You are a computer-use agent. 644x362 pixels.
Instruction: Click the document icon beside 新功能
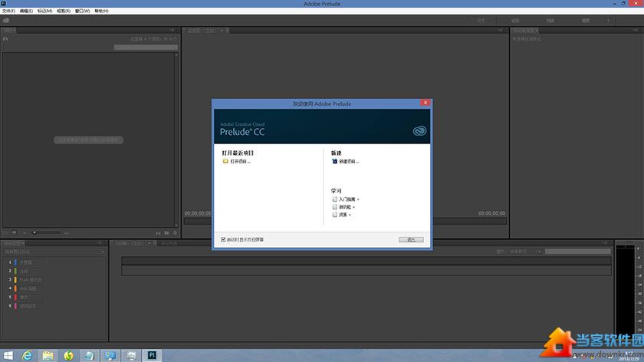click(x=335, y=207)
